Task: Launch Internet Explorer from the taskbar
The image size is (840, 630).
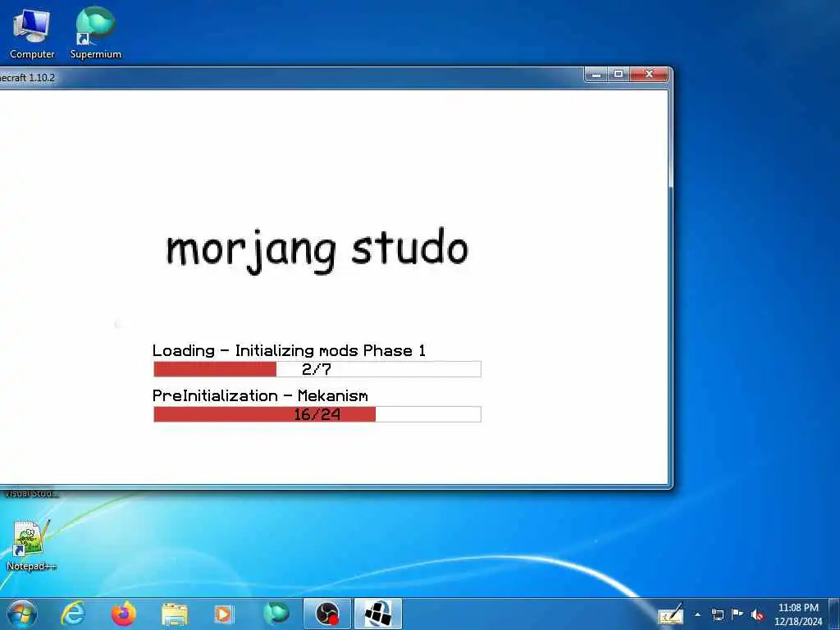Action: [73, 614]
